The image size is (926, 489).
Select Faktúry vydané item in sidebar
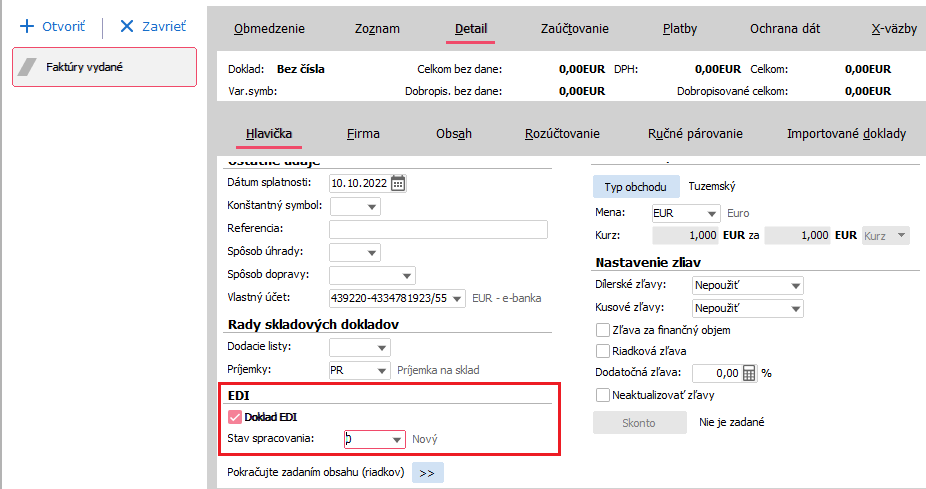pos(104,67)
